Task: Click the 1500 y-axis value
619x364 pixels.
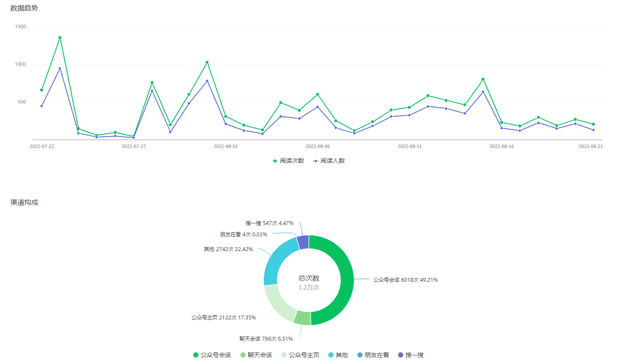Action: (x=20, y=26)
